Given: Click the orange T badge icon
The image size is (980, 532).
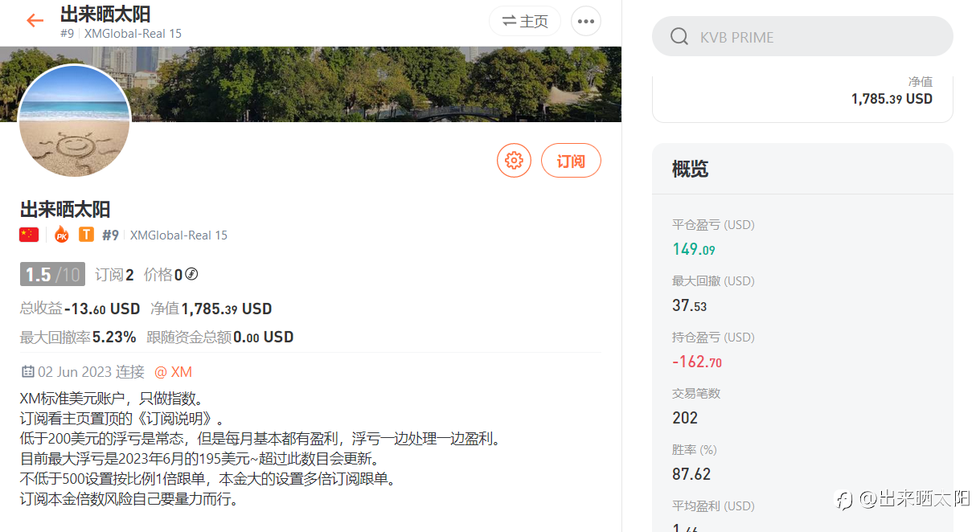Looking at the screenshot, I should click(x=86, y=235).
